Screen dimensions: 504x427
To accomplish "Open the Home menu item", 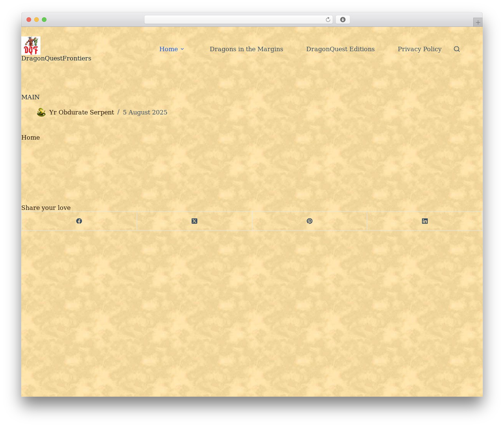I will [169, 49].
